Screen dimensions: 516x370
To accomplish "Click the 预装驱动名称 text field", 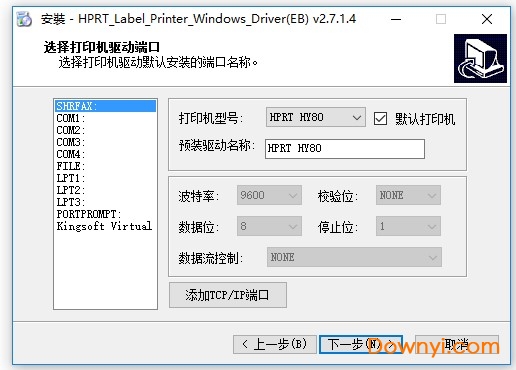I will point(345,149).
